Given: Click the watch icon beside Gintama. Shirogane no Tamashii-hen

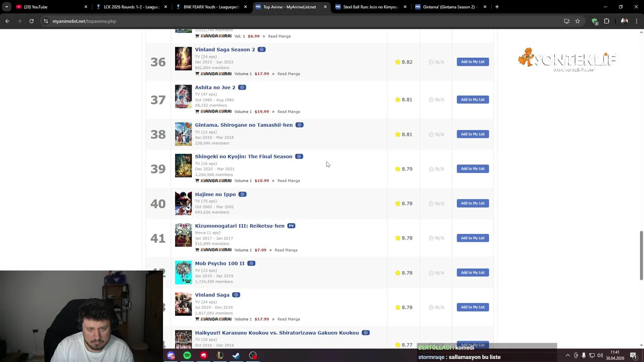Looking at the screenshot, I should (299, 125).
